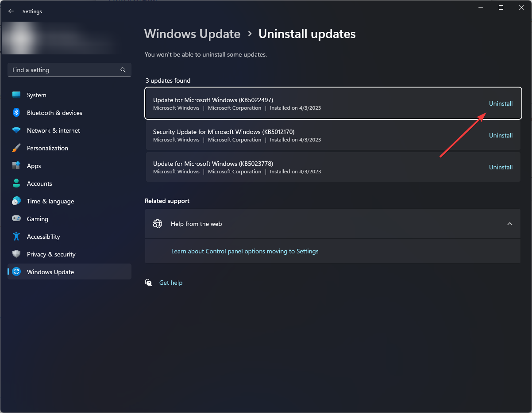This screenshot has height=413, width=532.
Task: Focus the Find a setting search box
Action: point(69,70)
